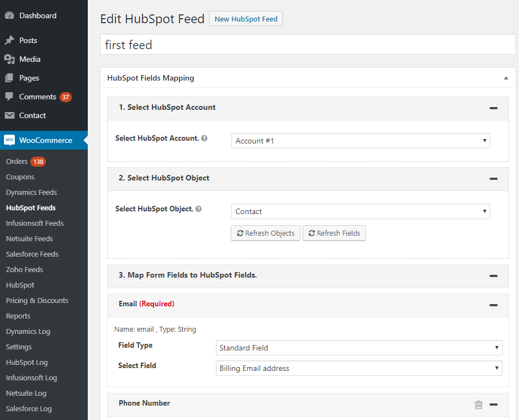Click the Refresh Objects button
This screenshot has width=519, height=420.
click(x=266, y=233)
